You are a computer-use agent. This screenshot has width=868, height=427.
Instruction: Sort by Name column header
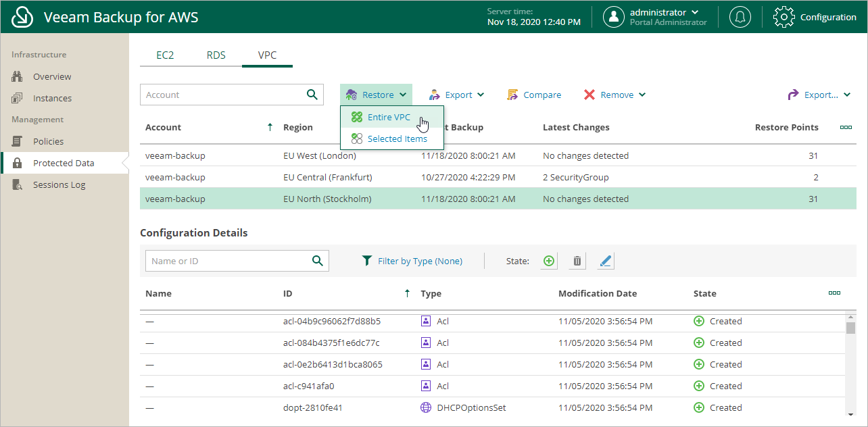158,293
